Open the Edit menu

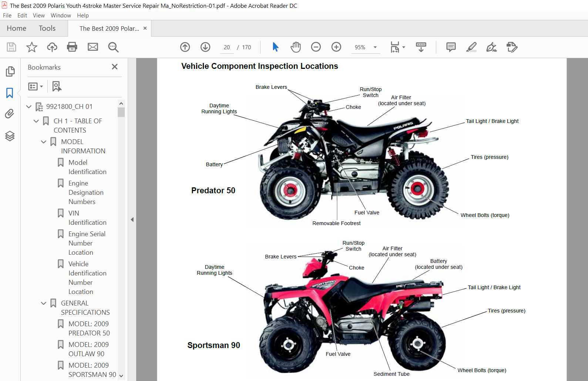tap(22, 16)
